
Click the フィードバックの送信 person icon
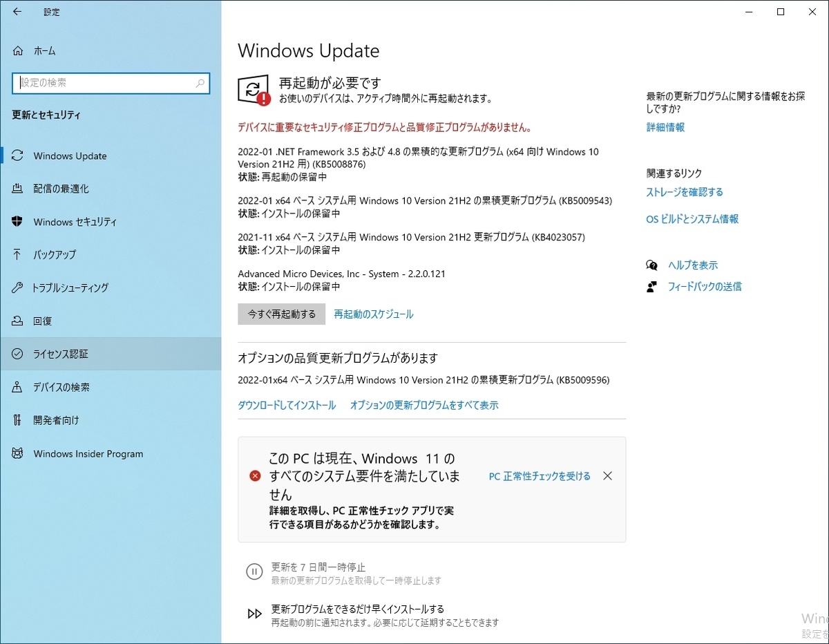(651, 286)
